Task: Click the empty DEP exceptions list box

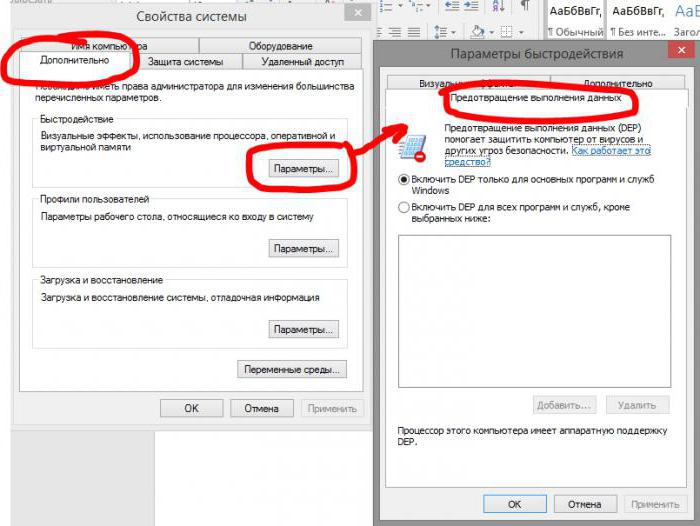Action: point(534,311)
